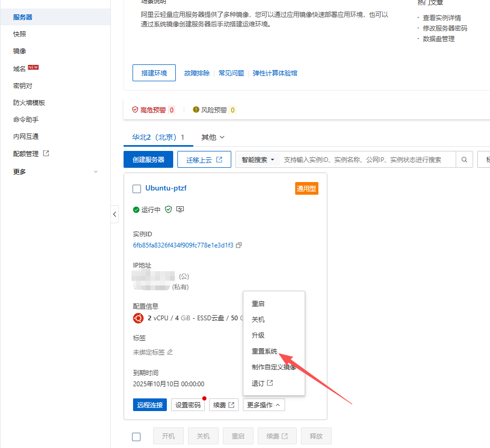Open the 弹性计算体验馆 link
Screen dimensions: 490x448
pos(275,73)
